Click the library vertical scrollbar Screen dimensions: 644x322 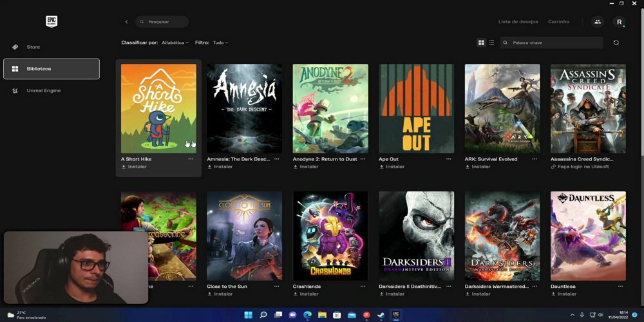642,82
